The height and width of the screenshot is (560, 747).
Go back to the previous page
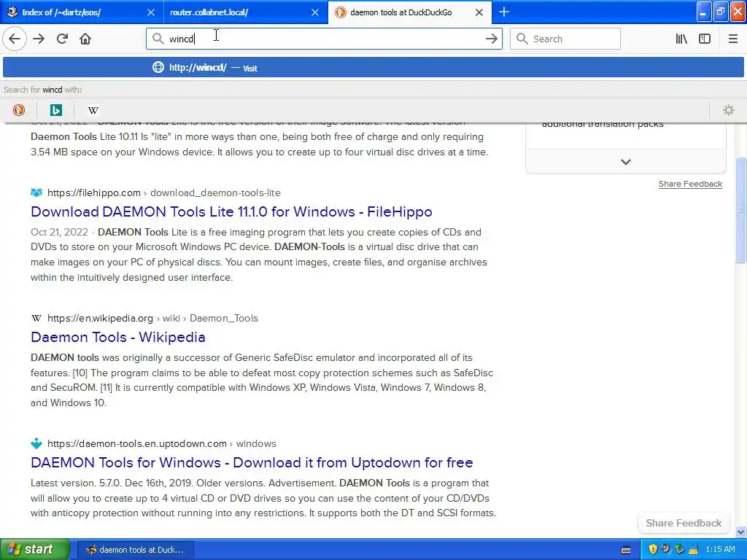[x=15, y=39]
